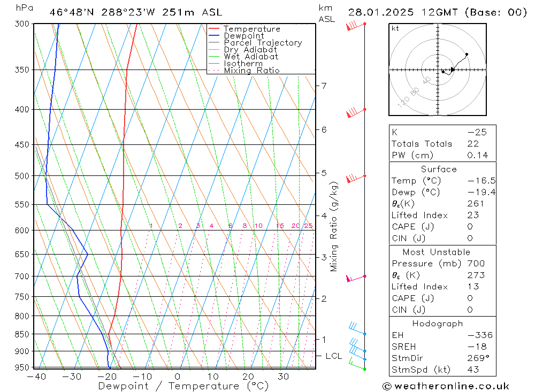Click the Most Unstable theta-E value 273
535x392 pixels.
(476, 275)
